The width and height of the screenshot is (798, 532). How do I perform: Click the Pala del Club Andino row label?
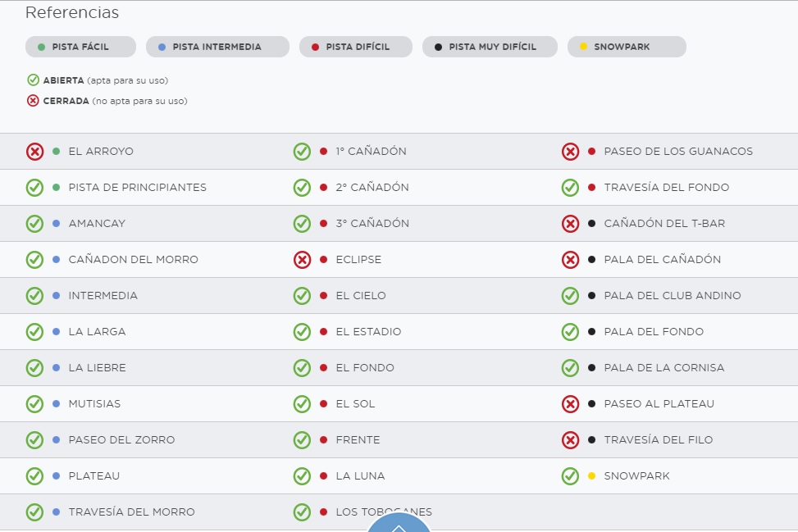672,296
